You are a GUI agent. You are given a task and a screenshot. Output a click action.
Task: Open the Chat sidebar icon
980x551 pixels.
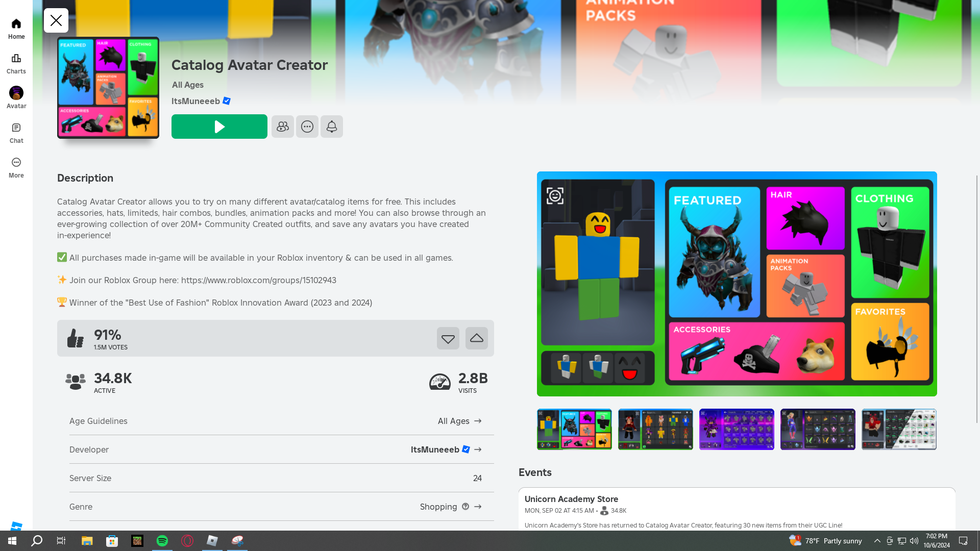click(x=16, y=133)
